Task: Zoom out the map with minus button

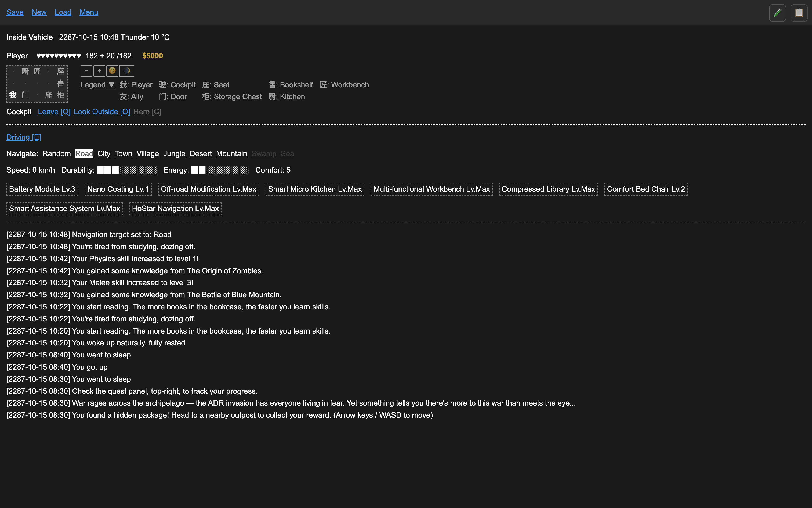Action: [86, 71]
